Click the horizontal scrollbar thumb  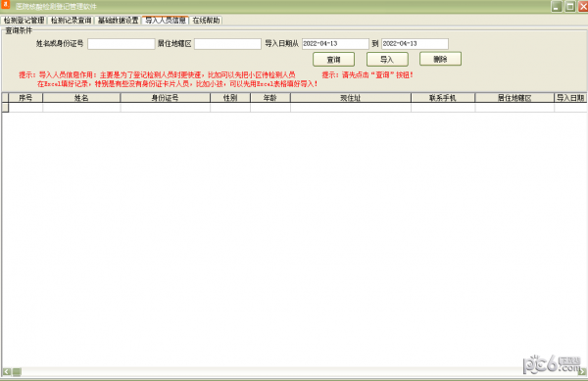pyautogui.click(x=17, y=371)
